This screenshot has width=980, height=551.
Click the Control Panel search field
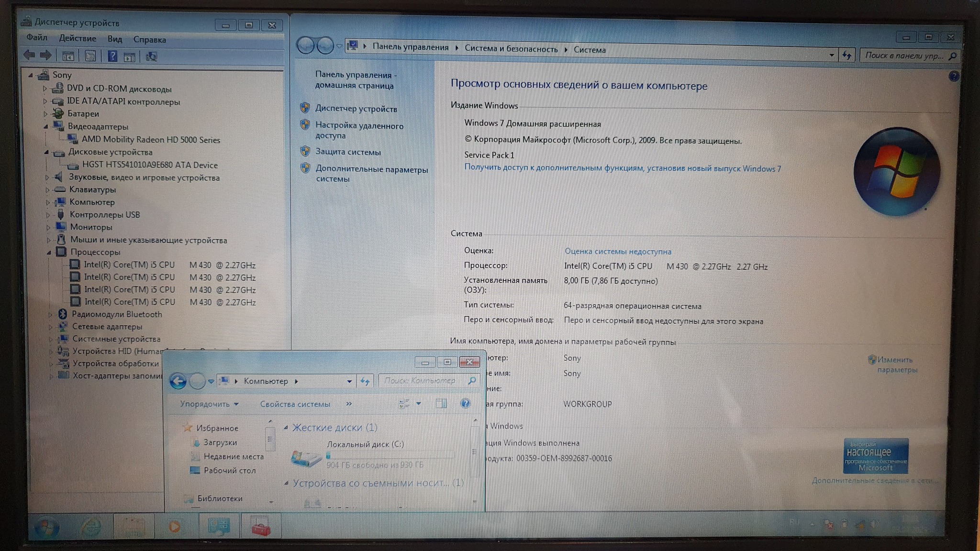904,55
